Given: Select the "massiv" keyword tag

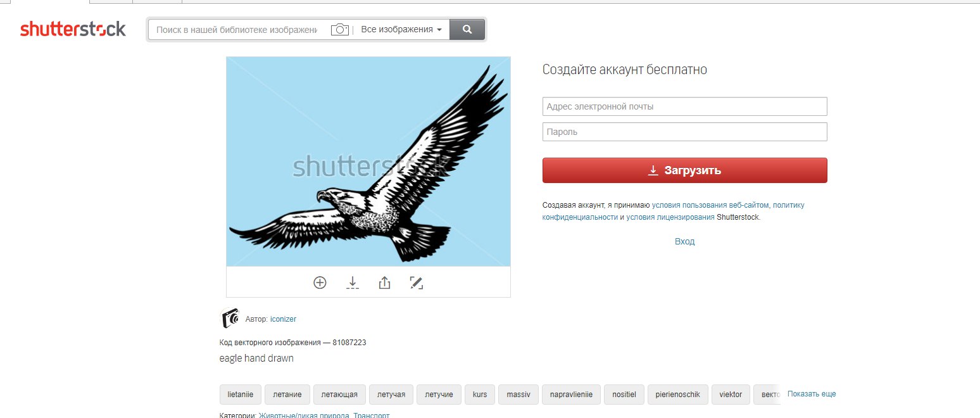Looking at the screenshot, I should (x=518, y=395).
